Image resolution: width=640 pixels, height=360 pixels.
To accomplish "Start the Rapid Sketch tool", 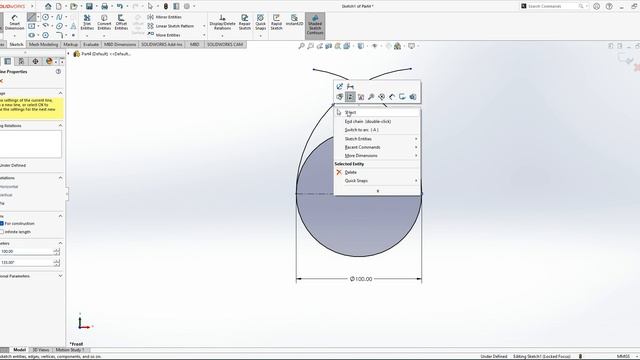I will click(276, 22).
